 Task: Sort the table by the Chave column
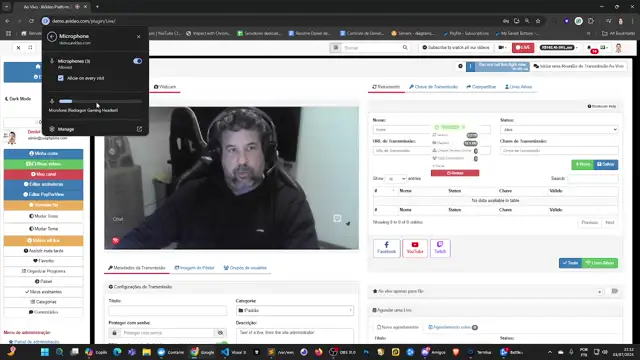pyautogui.click(x=505, y=191)
